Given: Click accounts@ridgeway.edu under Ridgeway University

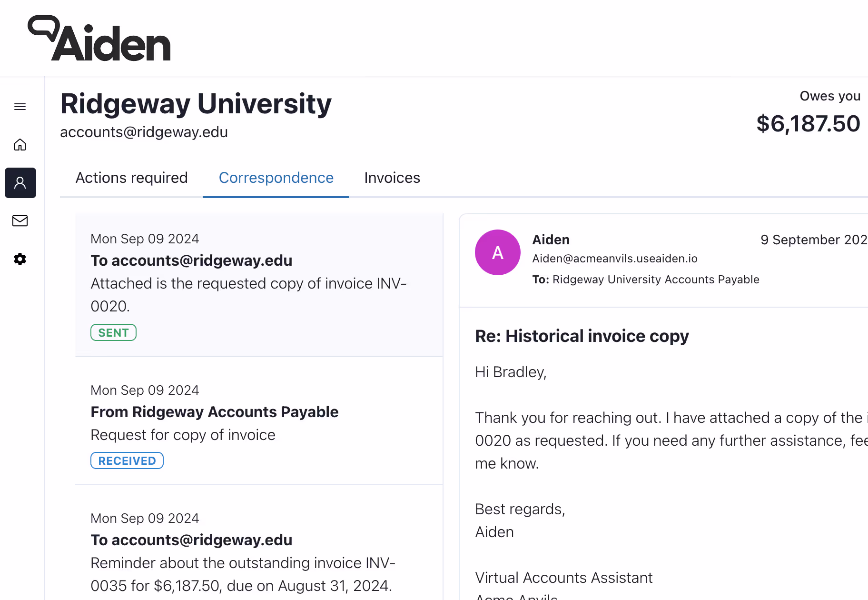Looking at the screenshot, I should click(144, 132).
